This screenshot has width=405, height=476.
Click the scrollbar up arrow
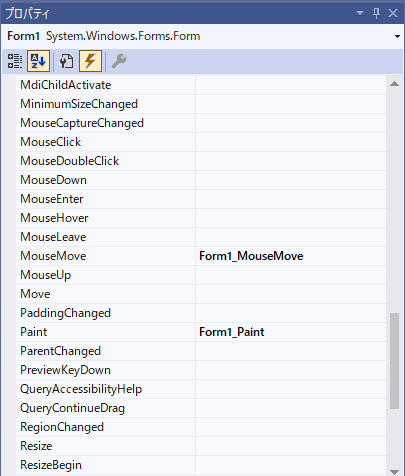coord(394,84)
